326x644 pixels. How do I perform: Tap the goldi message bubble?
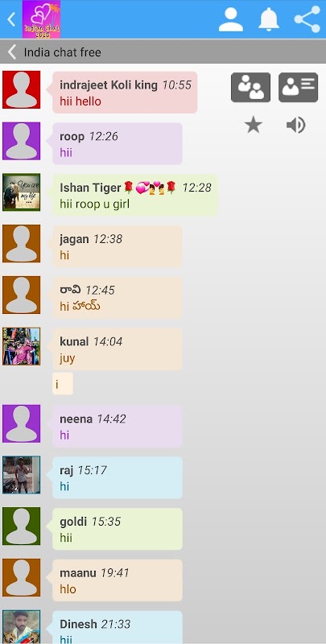(118, 529)
